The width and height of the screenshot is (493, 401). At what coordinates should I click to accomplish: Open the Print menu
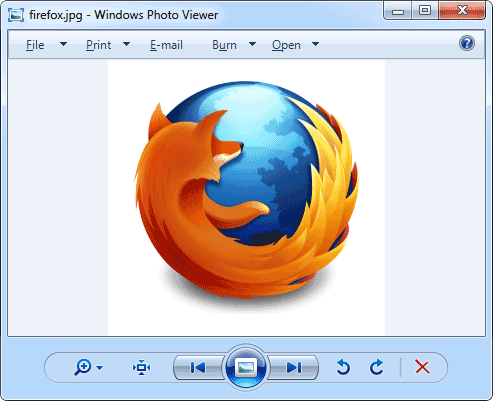(98, 45)
